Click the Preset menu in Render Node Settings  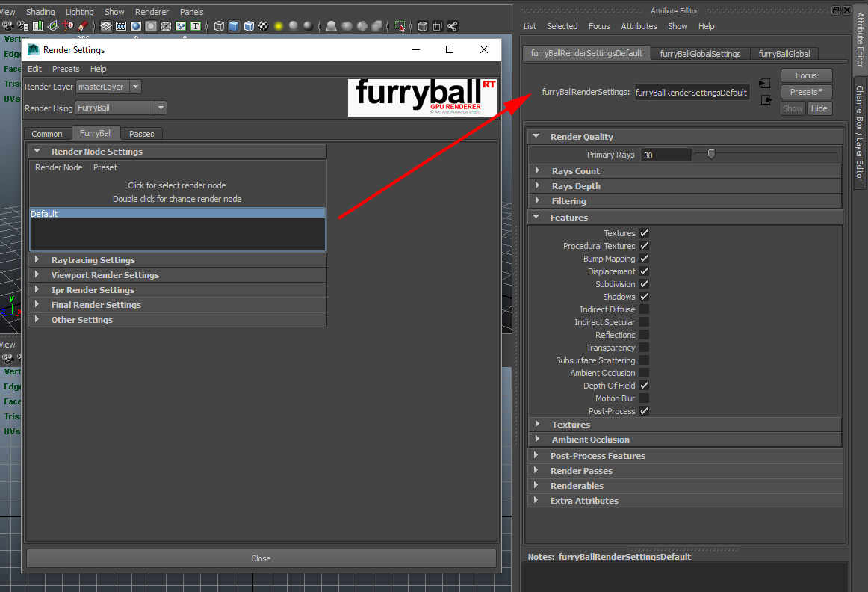pos(105,167)
